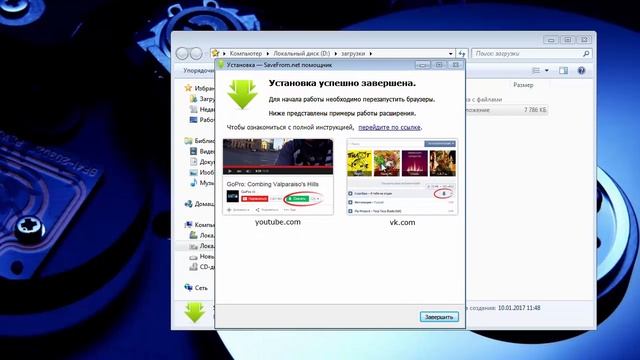This screenshot has width=640, height=360.
Task: Toggle the preview pane icon
Action: (563, 71)
